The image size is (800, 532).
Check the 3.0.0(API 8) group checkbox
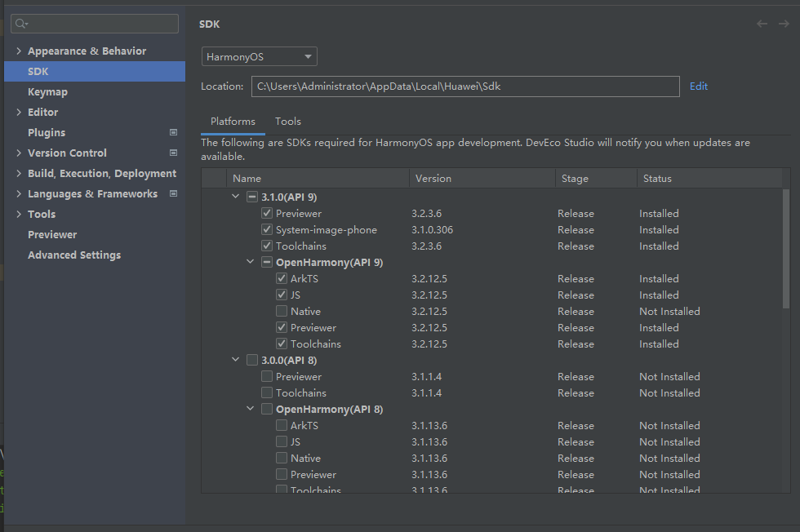point(252,360)
